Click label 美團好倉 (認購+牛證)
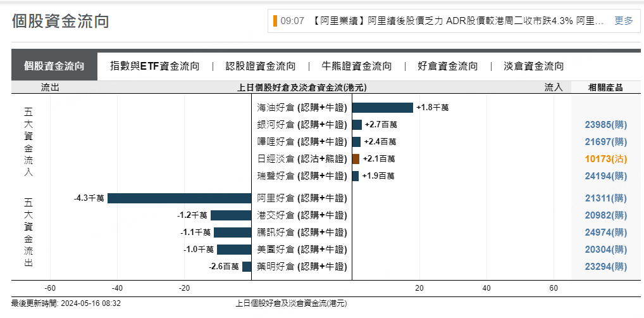 click(x=302, y=250)
